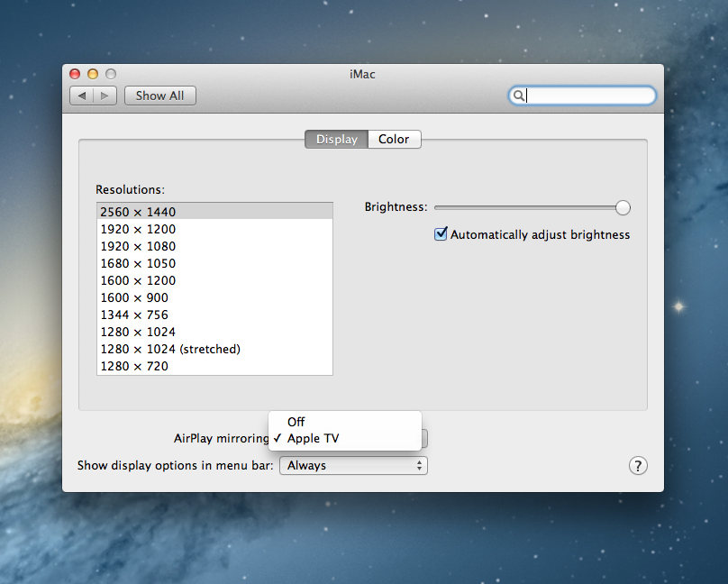Switch to the Color tab

tap(394, 139)
